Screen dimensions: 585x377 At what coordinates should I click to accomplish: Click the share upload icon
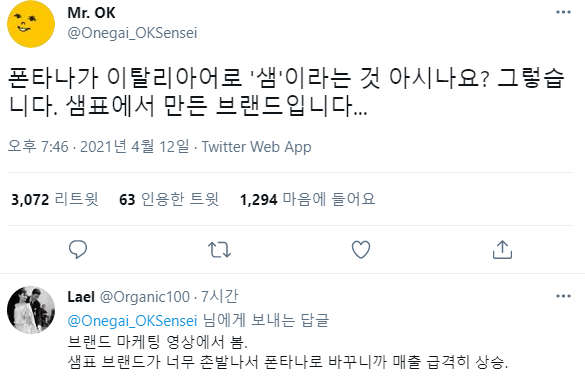click(502, 249)
